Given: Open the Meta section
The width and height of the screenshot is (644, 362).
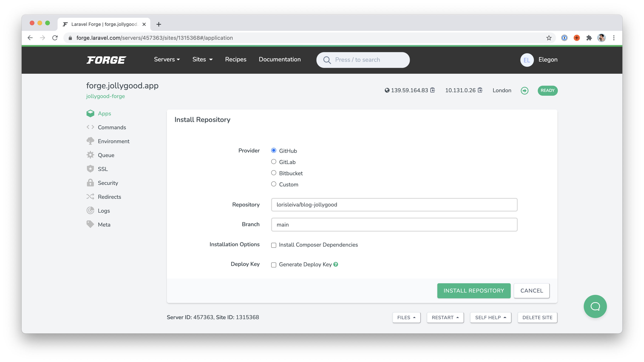Looking at the screenshot, I should (x=104, y=225).
